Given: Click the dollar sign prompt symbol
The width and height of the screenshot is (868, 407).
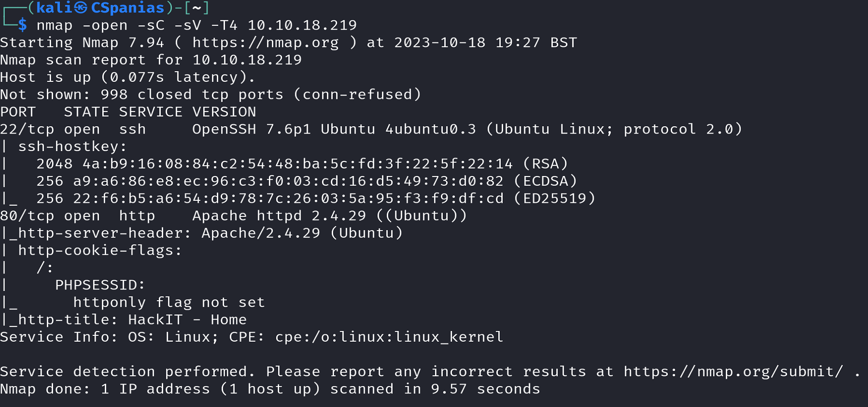Looking at the screenshot, I should [22, 25].
